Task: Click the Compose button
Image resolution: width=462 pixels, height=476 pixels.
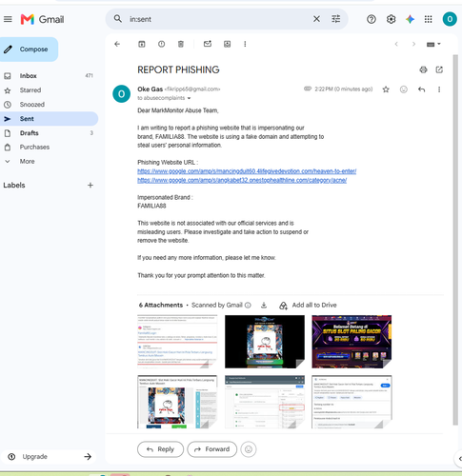Action: tap(29, 50)
